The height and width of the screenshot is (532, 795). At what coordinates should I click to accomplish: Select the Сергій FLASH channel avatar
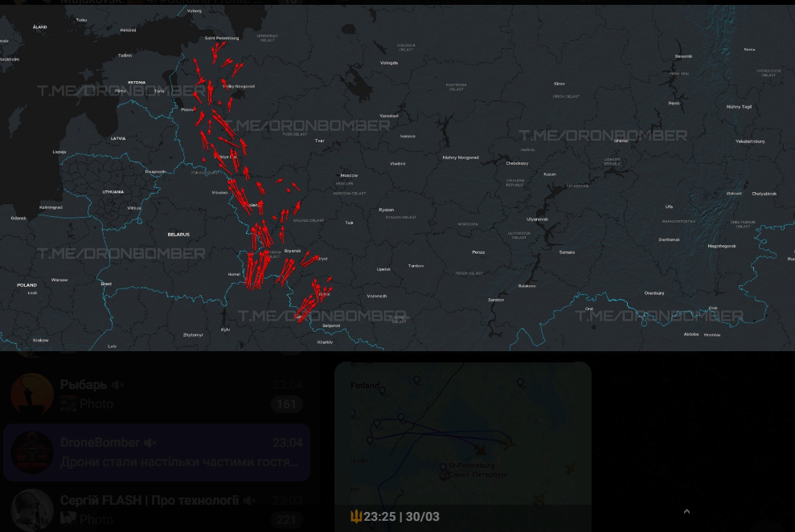pos(32,509)
